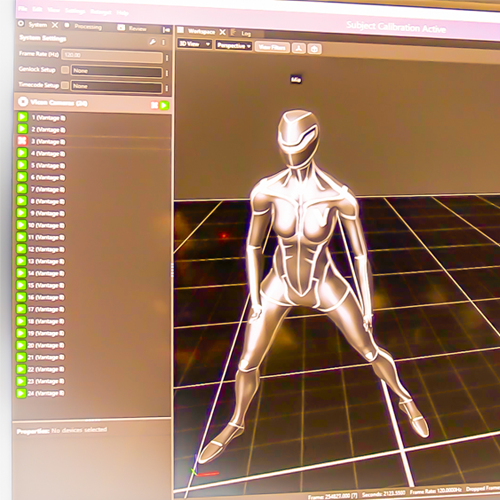500x500 pixels.
Task: Click the Frame Rate (Hz) input field
Action: tap(112, 56)
